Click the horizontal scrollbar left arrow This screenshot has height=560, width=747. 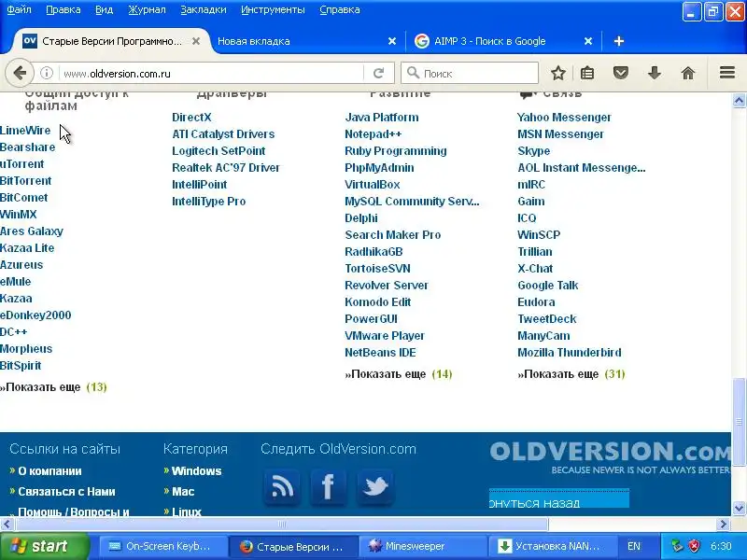(x=7, y=525)
